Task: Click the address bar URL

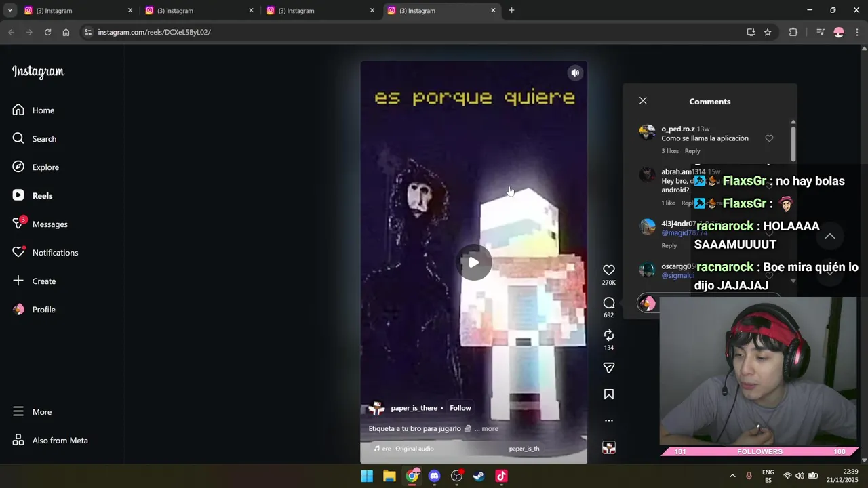Action: (154, 32)
